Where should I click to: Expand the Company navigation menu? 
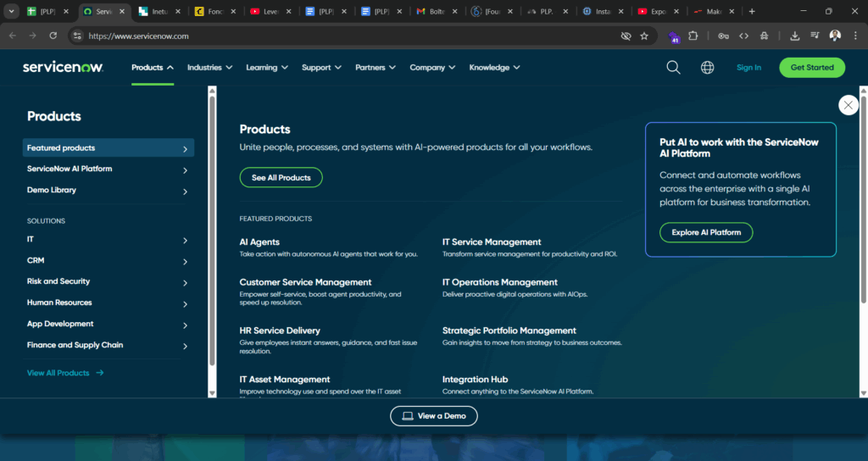432,68
